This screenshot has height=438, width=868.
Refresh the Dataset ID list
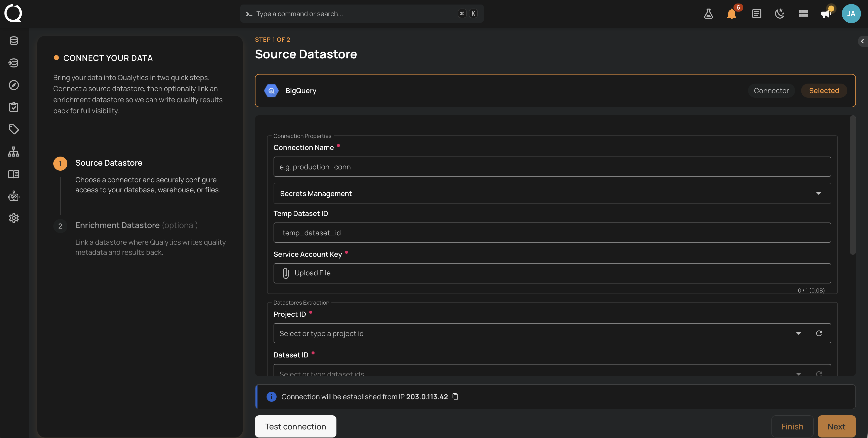(x=819, y=374)
